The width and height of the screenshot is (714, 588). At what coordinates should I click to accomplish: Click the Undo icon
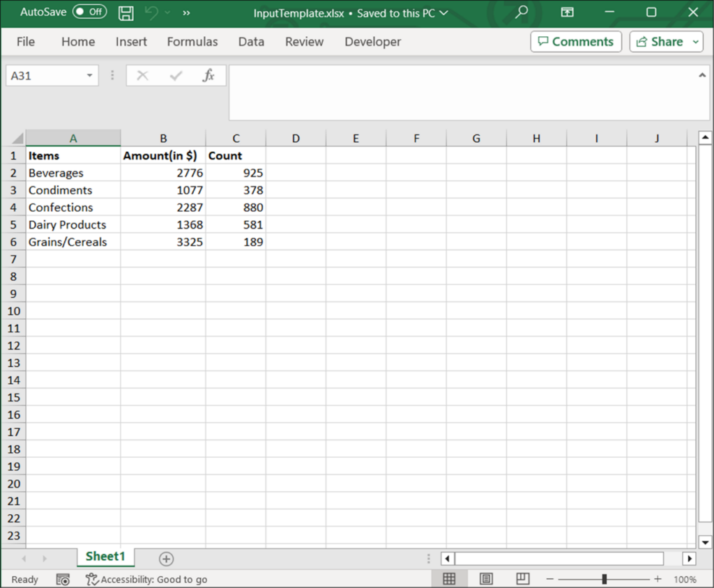coord(152,13)
